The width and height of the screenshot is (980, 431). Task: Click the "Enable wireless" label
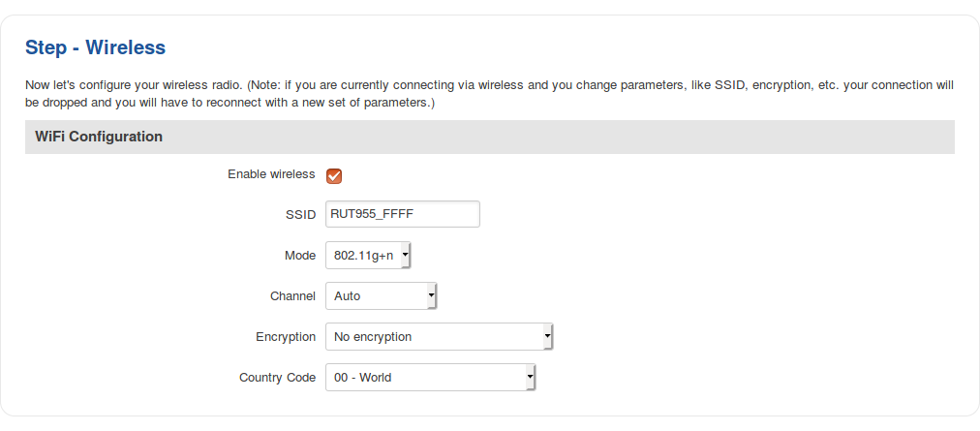point(271,174)
